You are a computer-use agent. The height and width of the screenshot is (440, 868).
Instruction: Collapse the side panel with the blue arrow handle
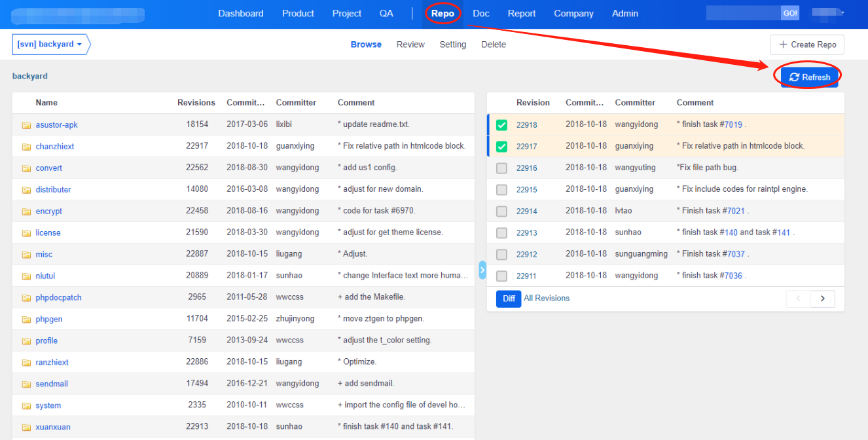(x=482, y=270)
